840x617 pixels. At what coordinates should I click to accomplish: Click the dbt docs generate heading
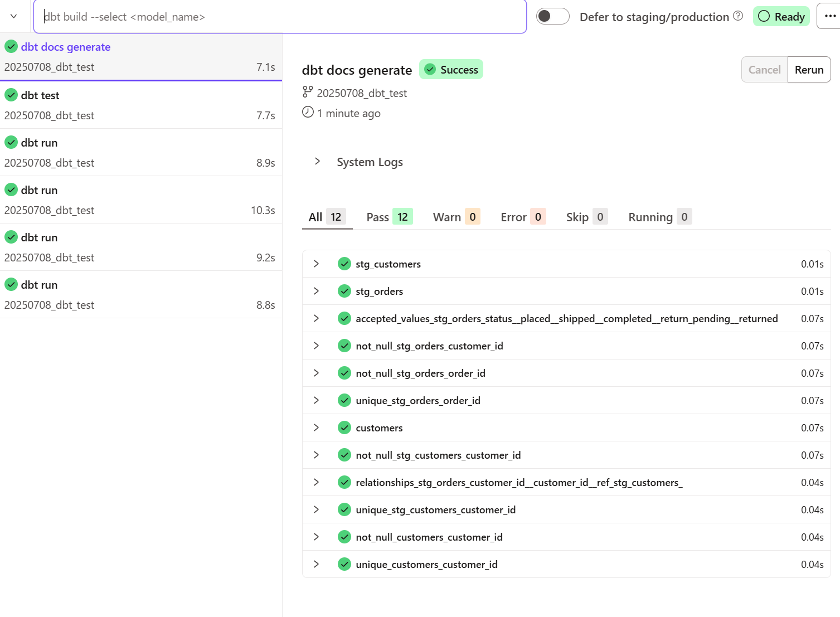357,70
